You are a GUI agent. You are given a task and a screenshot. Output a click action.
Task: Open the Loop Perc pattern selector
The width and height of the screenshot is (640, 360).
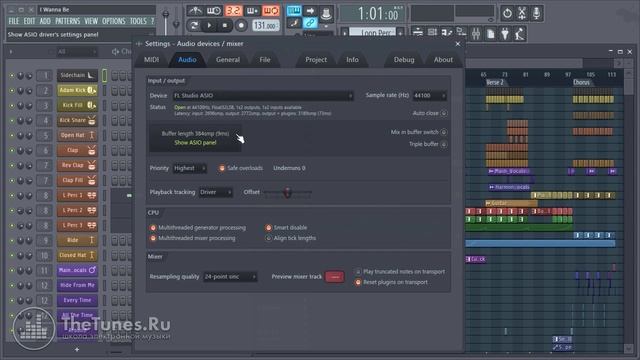coord(372,33)
